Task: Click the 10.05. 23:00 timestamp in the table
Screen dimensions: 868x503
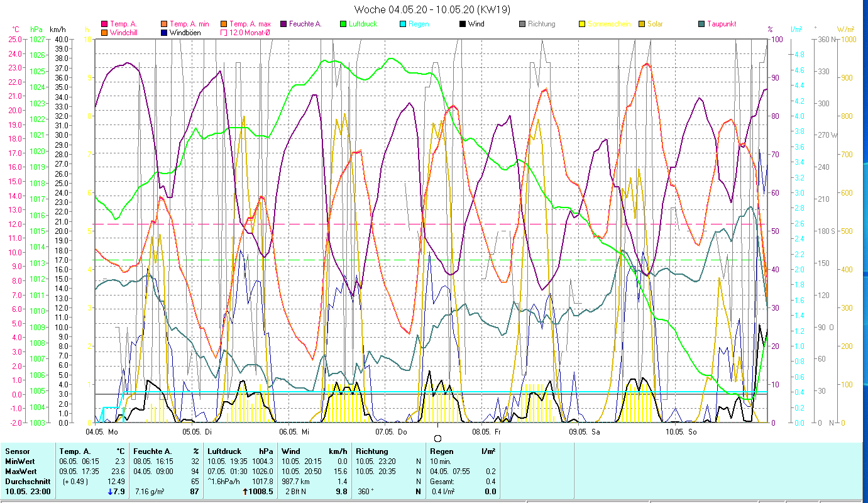Action: 27,492
